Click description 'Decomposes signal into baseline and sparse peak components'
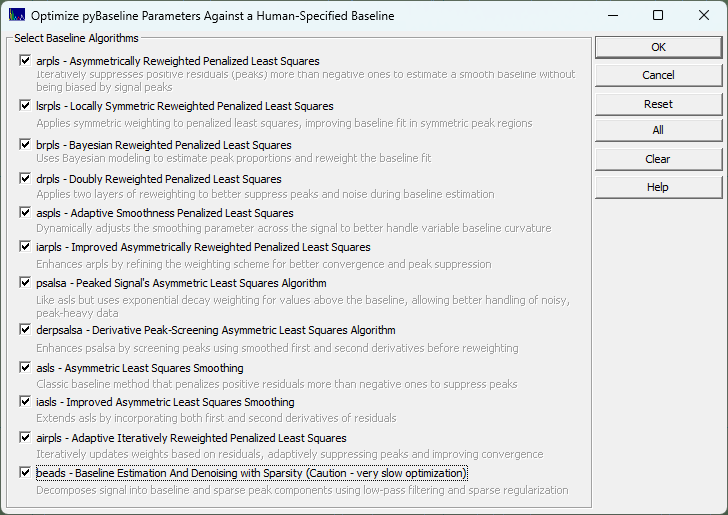 pos(302,490)
